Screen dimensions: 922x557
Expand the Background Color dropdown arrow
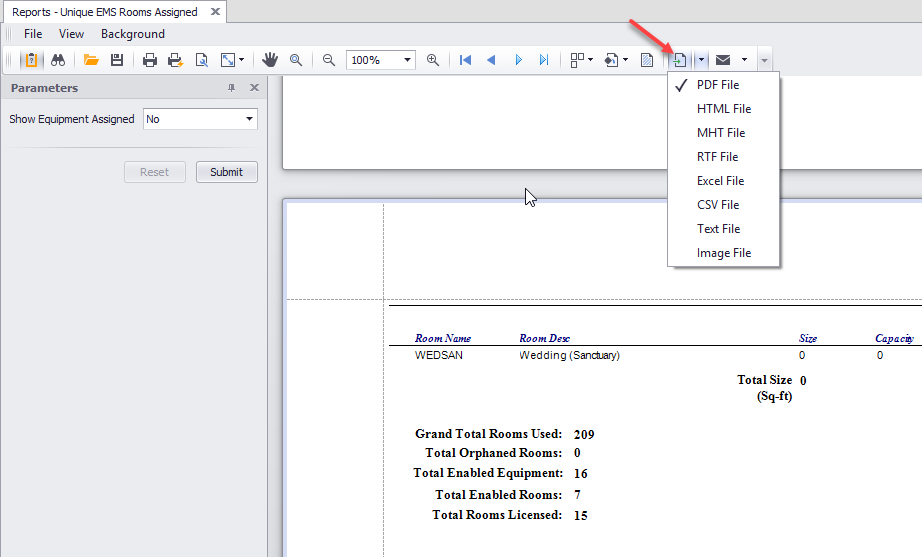626,60
